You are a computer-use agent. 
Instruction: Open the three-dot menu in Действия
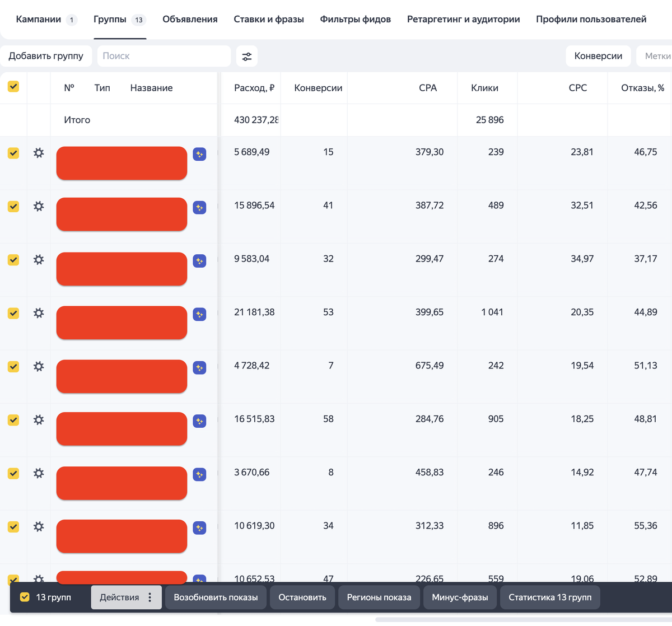[150, 597]
